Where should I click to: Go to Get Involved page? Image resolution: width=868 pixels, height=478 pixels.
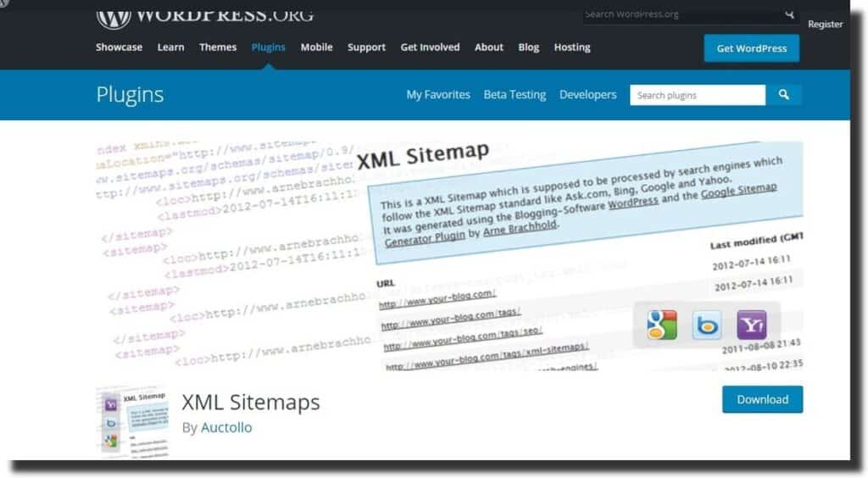coord(430,47)
